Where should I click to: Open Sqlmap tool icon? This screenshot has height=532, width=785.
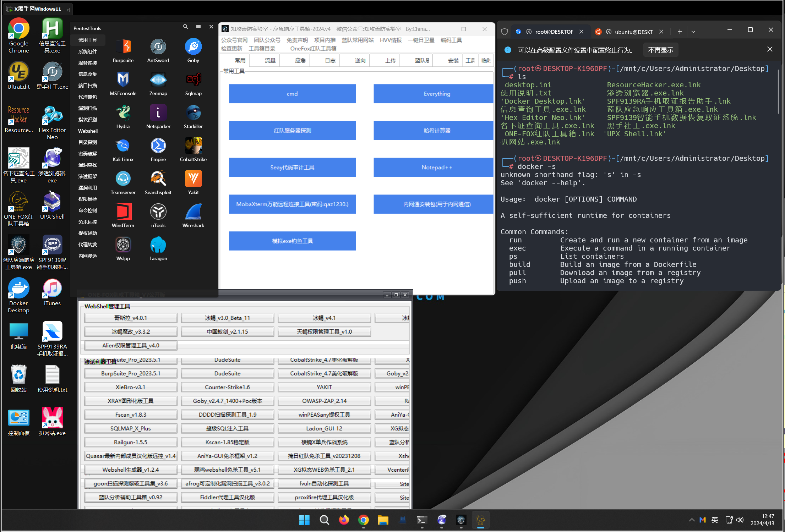(193, 84)
